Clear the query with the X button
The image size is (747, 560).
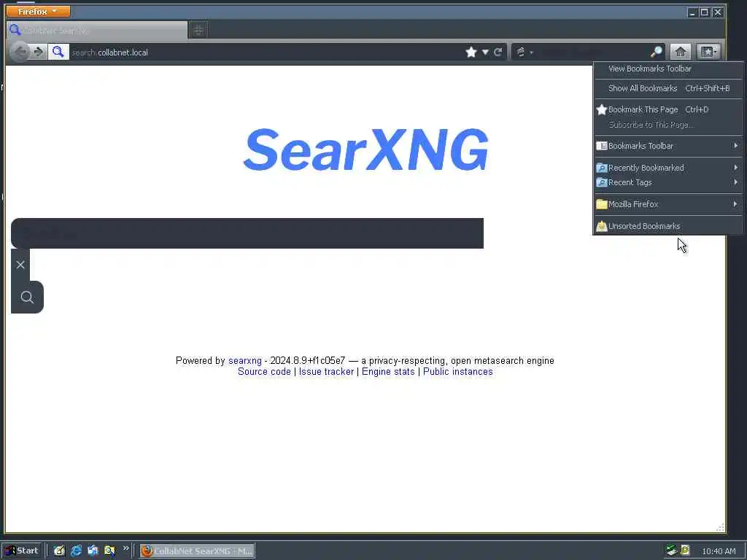pyautogui.click(x=20, y=265)
